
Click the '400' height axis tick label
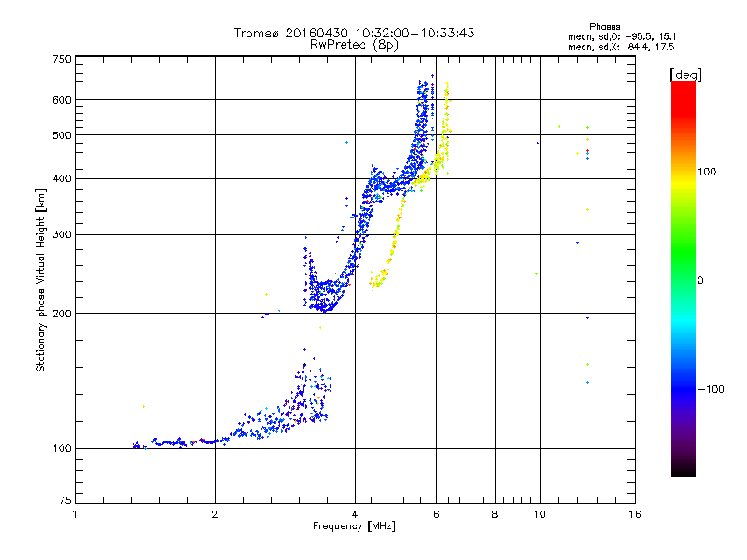62,179
